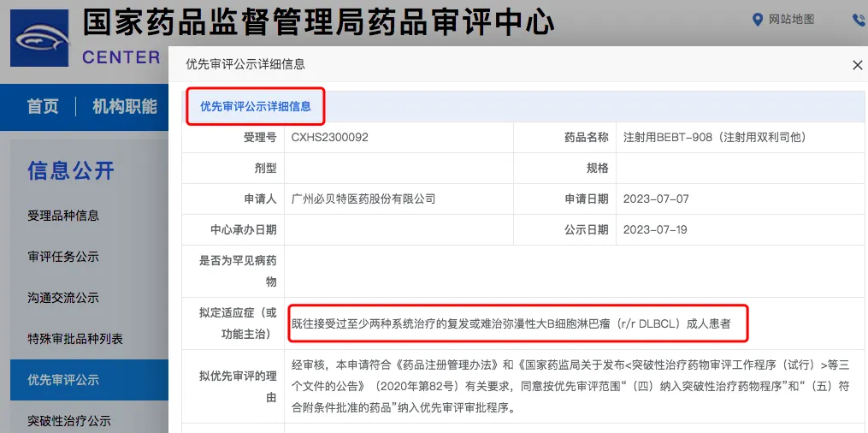This screenshot has height=433, width=868.
Task: Click the 申请日期 field label
Action: click(x=587, y=199)
